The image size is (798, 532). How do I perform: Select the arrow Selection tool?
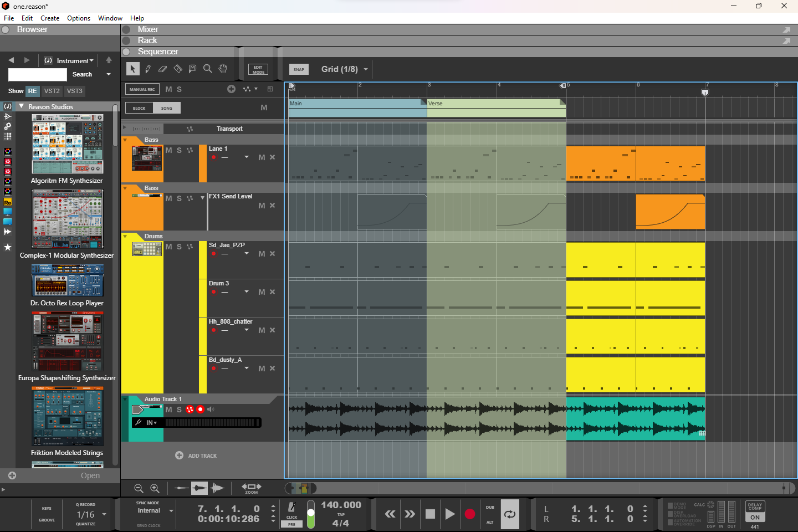[132, 69]
